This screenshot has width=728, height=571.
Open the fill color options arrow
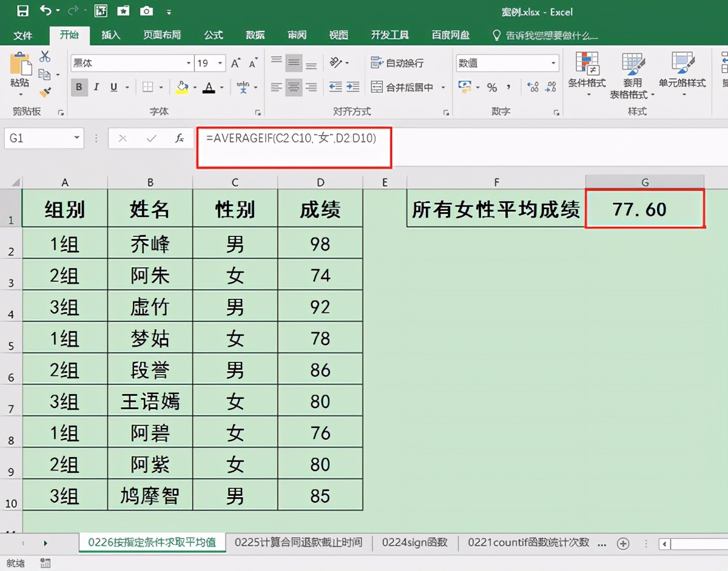pyautogui.click(x=195, y=87)
